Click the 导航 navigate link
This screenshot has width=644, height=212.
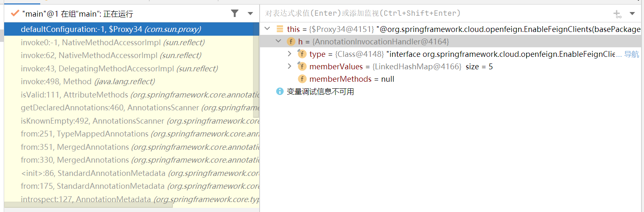pyautogui.click(x=632, y=54)
